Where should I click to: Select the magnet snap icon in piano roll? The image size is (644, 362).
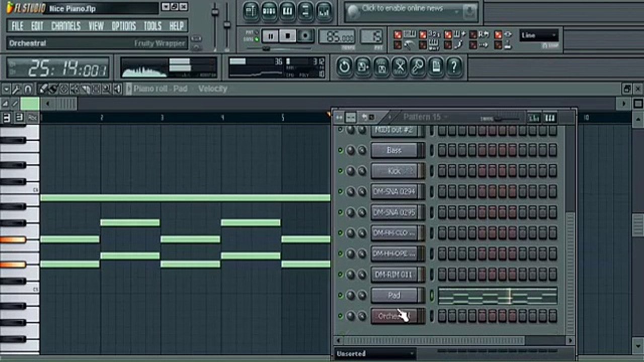tap(28, 89)
